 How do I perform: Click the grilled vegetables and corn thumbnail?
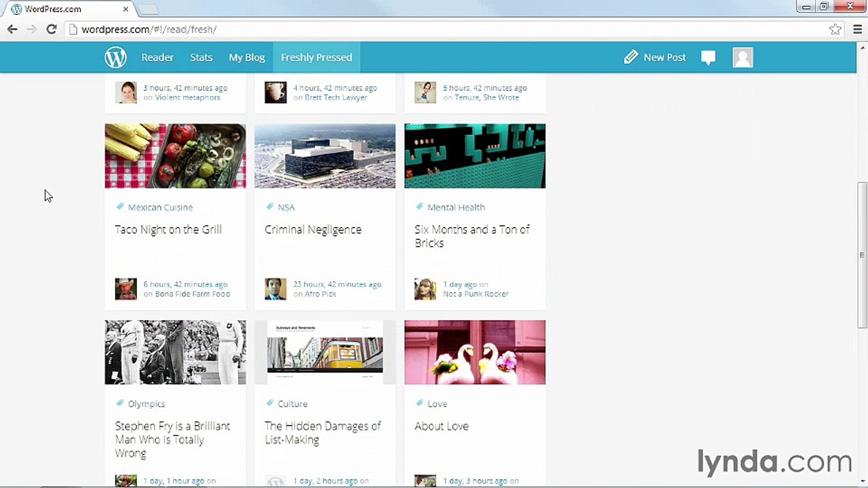coord(175,156)
